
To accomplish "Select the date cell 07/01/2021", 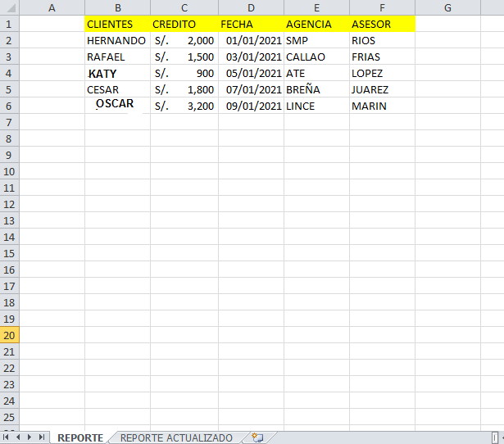I will coord(252,89).
